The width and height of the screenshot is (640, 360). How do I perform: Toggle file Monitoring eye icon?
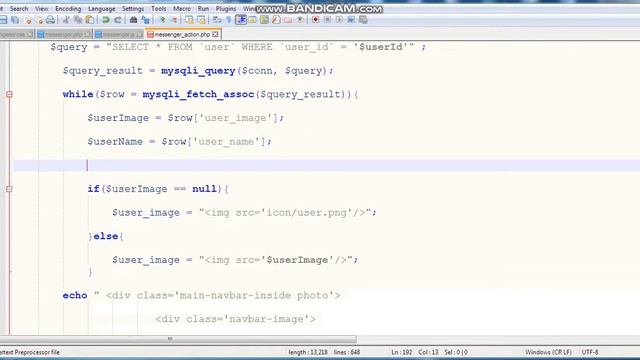[300, 20]
